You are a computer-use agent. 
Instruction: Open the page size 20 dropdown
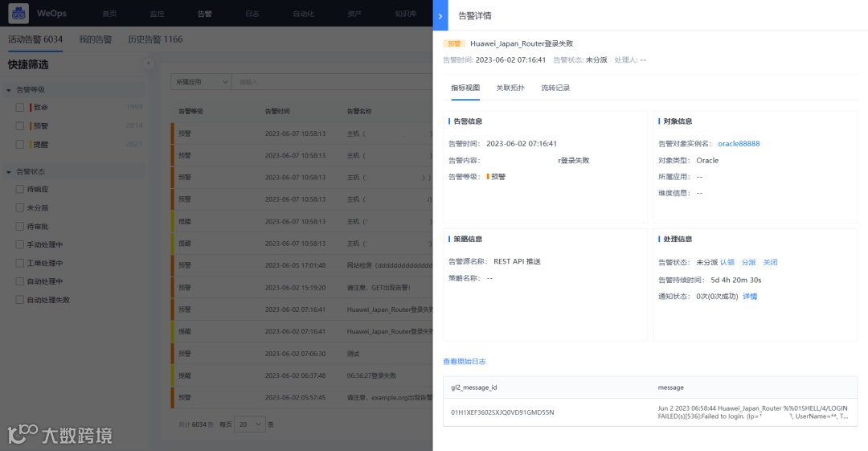[x=250, y=424]
